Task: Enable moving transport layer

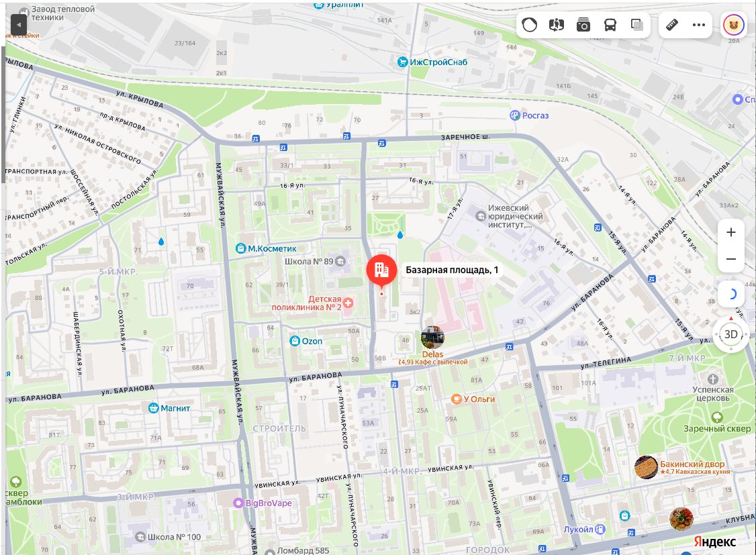Action: pyautogui.click(x=610, y=25)
